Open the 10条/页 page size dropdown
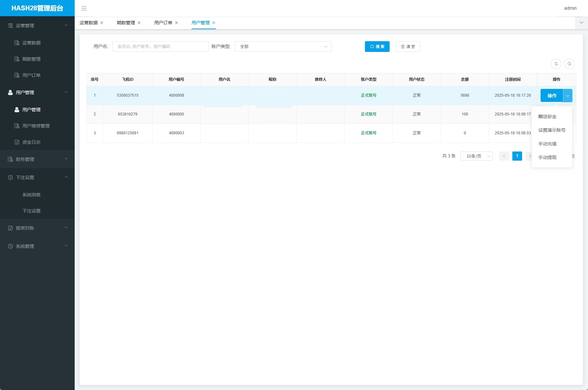 pyautogui.click(x=476, y=156)
